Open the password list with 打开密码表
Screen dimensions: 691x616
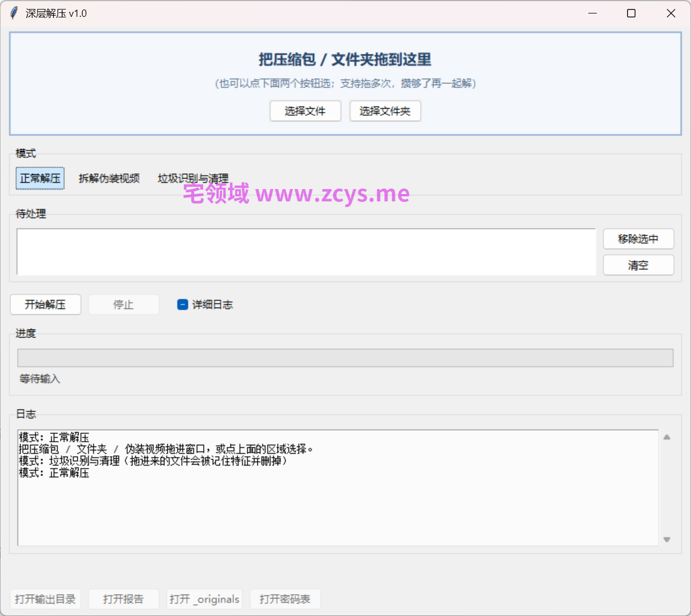tap(285, 599)
